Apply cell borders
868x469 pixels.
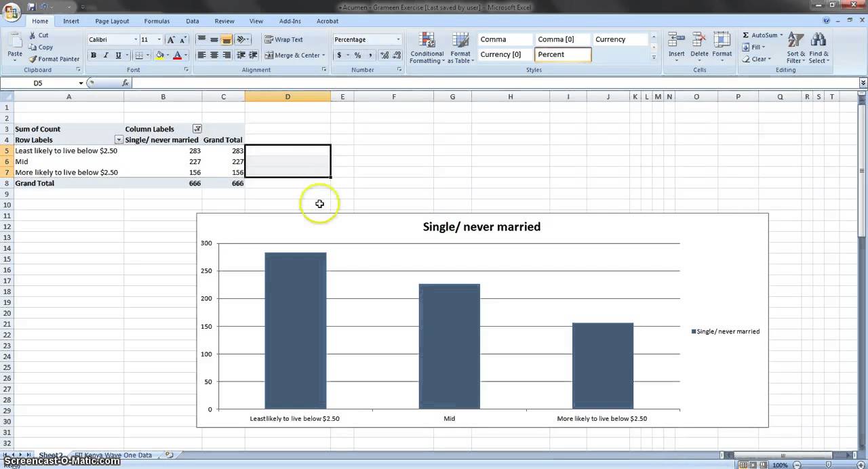pos(138,56)
